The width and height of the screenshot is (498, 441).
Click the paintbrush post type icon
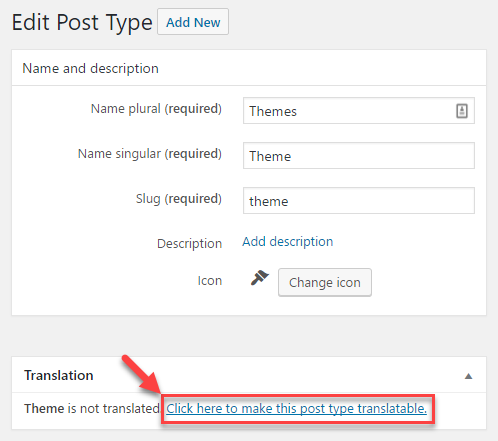260,278
